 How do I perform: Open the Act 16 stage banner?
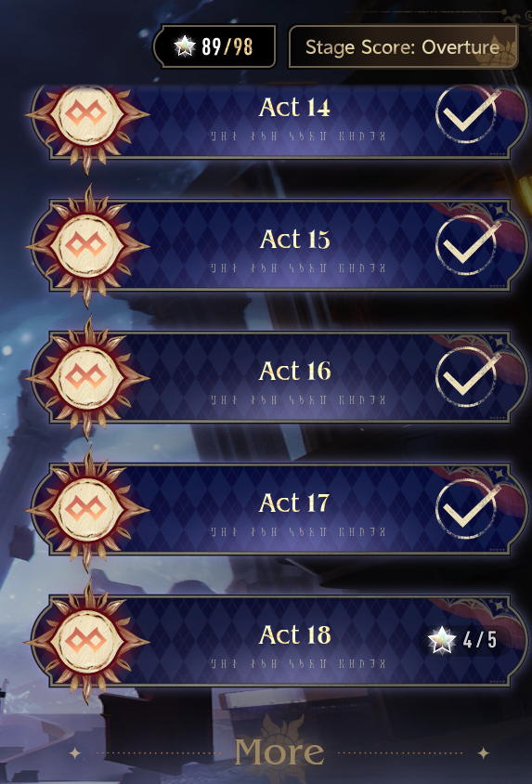pos(279,378)
